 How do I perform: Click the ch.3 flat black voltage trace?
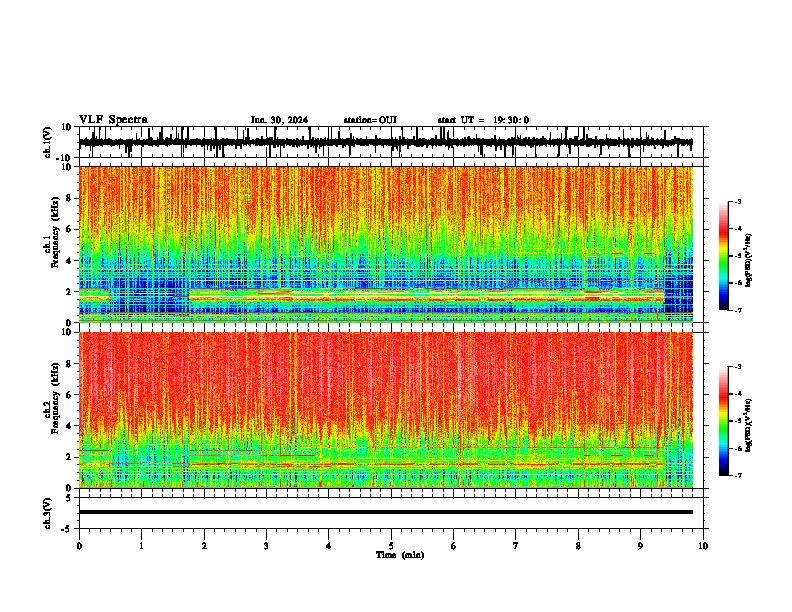point(385,512)
